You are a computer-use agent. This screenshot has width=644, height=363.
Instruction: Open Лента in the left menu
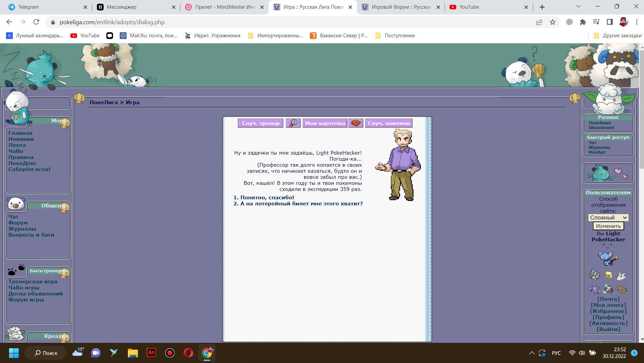point(17,145)
